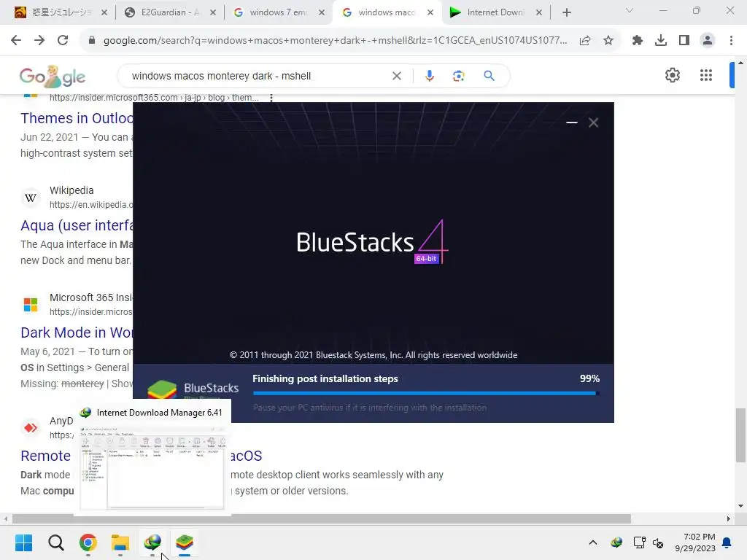Screen dimensions: 747x560
Task: Open Aqua (user interface) Wikipedia link
Action: pos(77,225)
